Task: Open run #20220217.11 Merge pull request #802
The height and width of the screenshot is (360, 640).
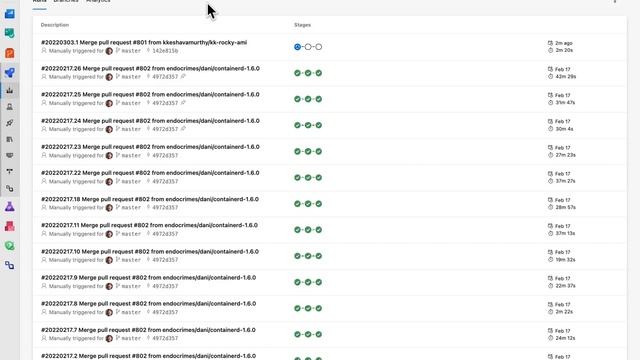Action: pos(149,225)
